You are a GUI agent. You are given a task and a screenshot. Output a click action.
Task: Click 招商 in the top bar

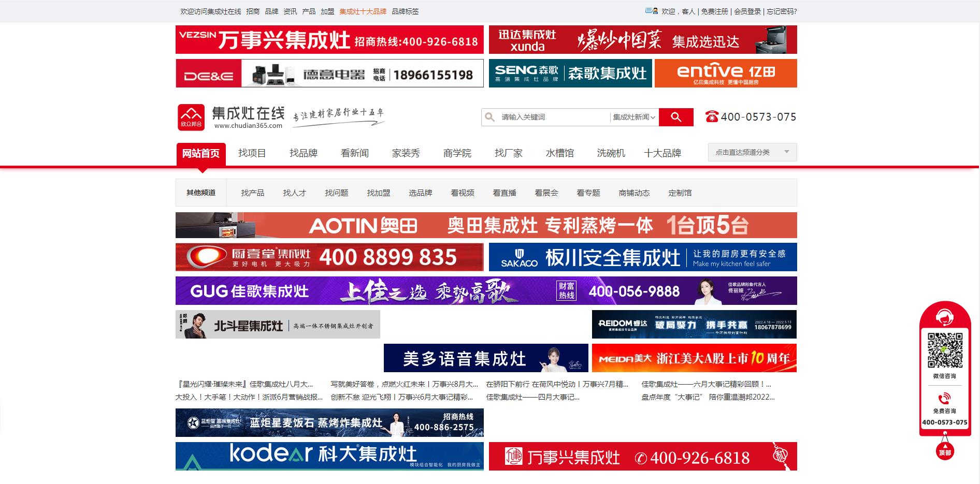(253, 11)
